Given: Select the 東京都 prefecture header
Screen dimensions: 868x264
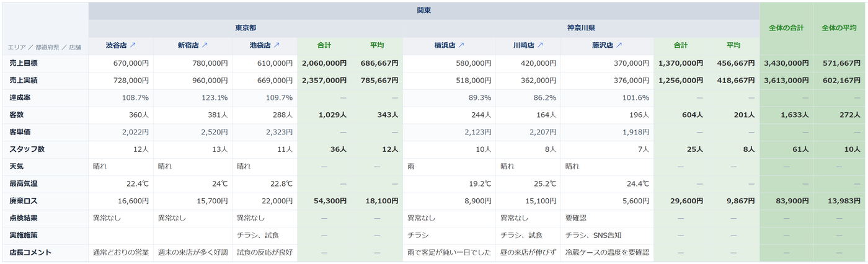Looking at the screenshot, I should click(246, 28).
